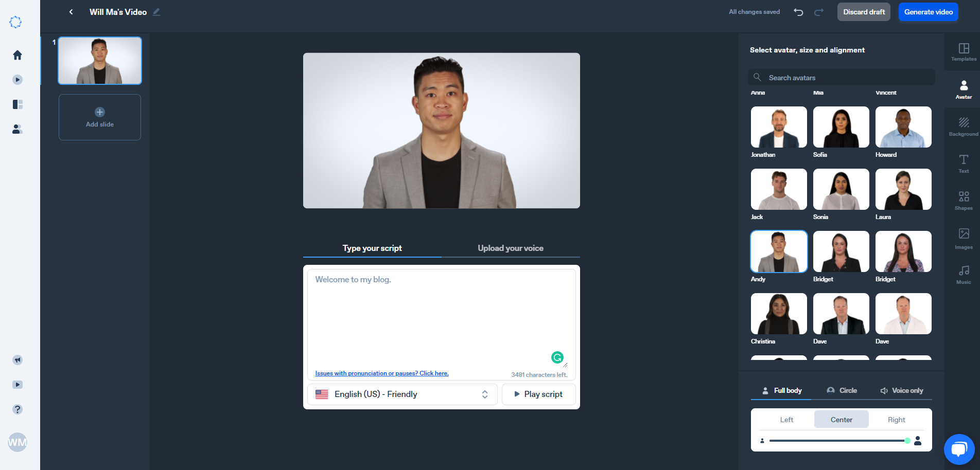
Task: Select the Full body tab
Action: pyautogui.click(x=781, y=390)
